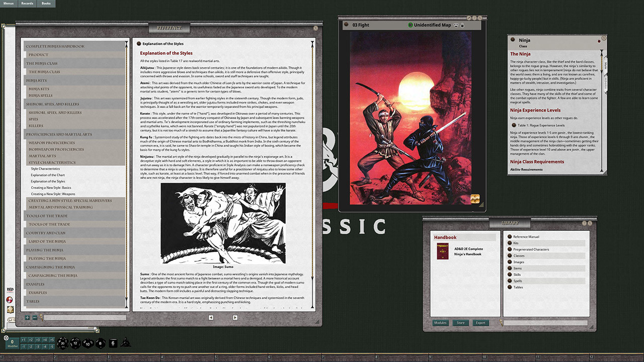Apply the +3 modifier button
The width and height of the screenshot is (644, 362).
37,339
